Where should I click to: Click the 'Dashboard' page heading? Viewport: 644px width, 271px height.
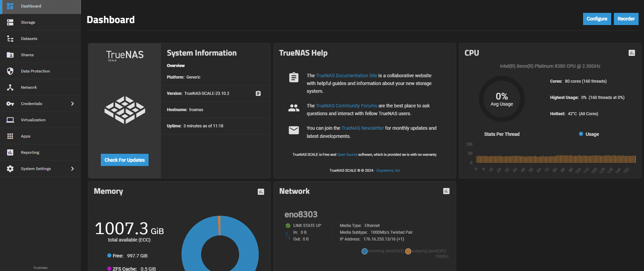[111, 20]
